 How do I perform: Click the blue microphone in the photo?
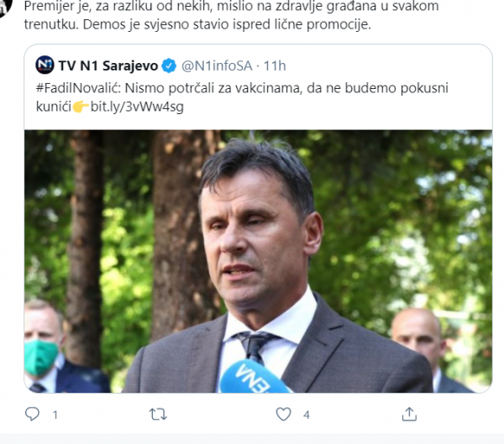tap(254, 377)
